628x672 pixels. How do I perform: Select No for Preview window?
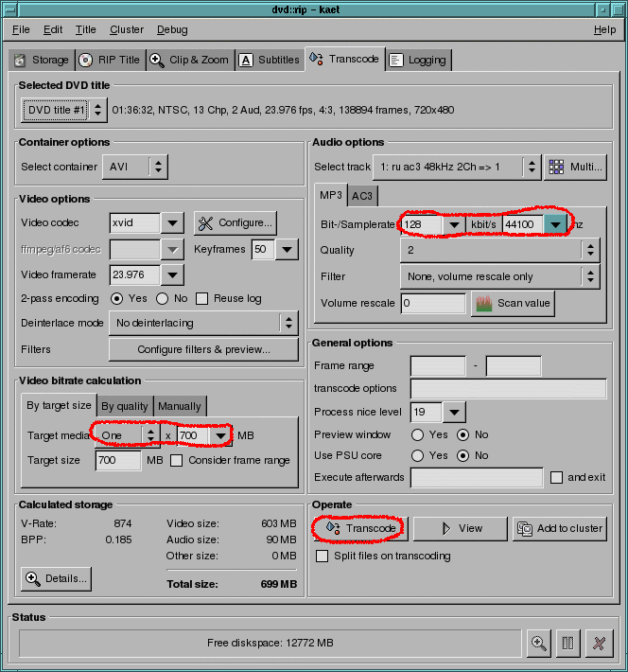pyautogui.click(x=462, y=435)
